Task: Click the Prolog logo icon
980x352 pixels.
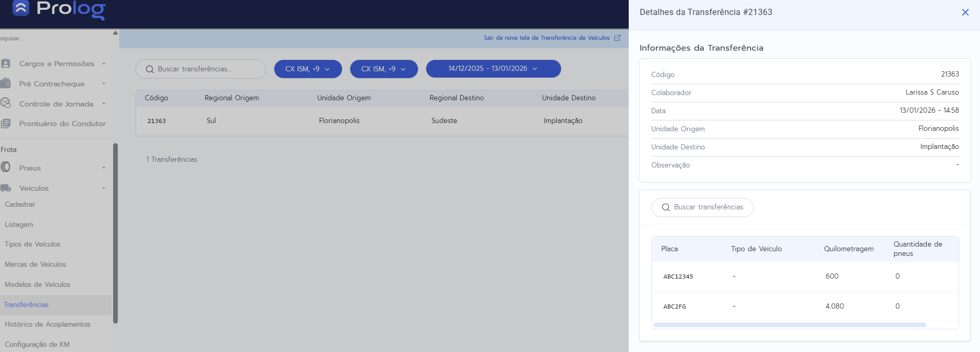Action: pos(20,8)
